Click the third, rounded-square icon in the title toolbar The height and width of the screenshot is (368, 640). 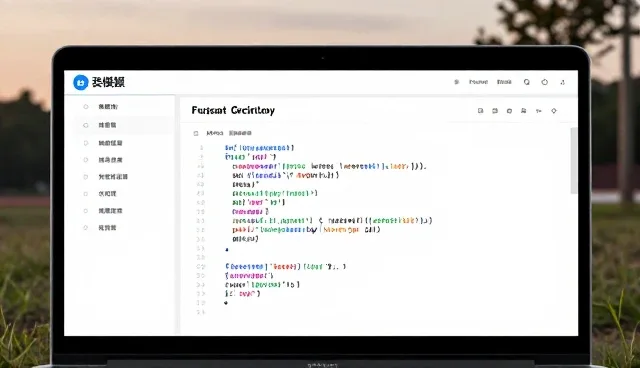click(509, 111)
